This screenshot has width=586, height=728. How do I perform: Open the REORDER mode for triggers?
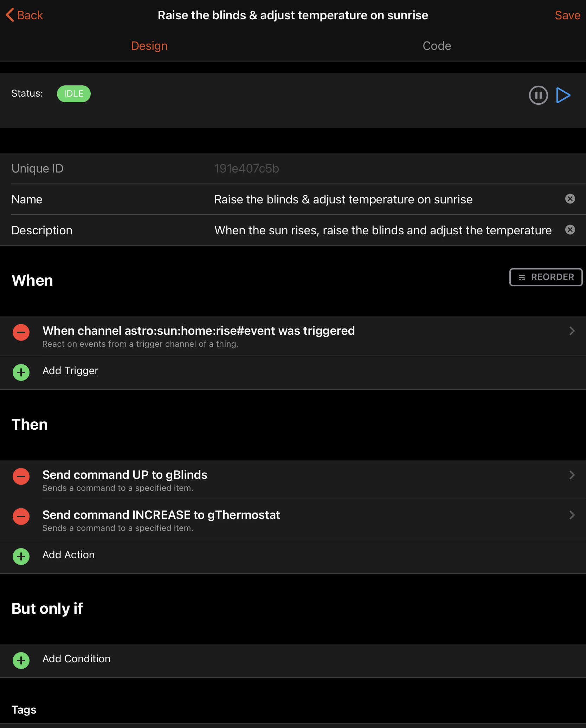tap(546, 277)
